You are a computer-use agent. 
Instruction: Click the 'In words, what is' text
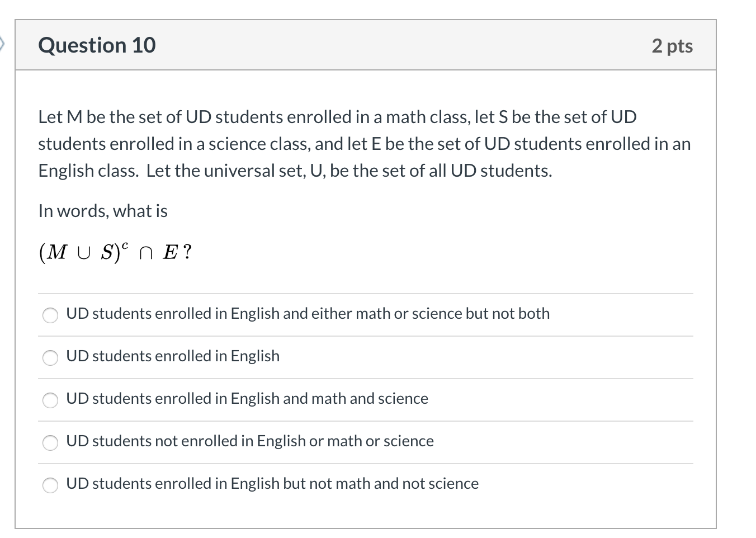point(103,211)
